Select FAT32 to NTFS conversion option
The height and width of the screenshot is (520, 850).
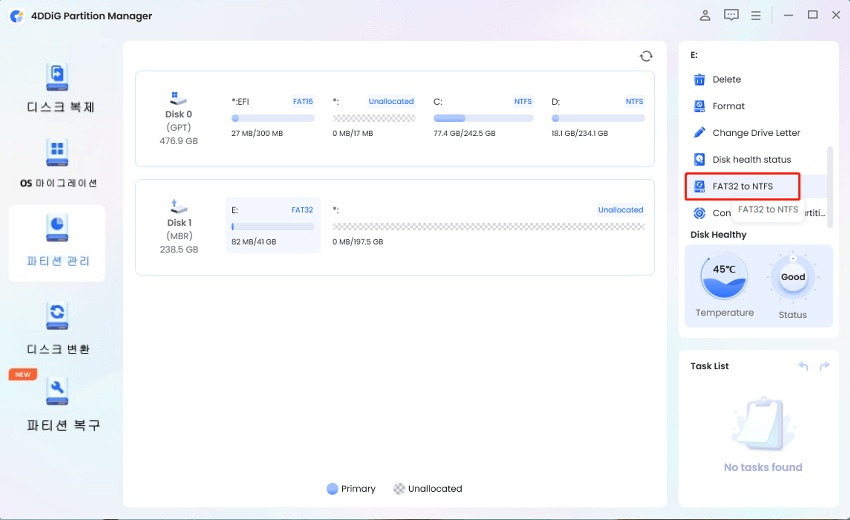click(742, 187)
